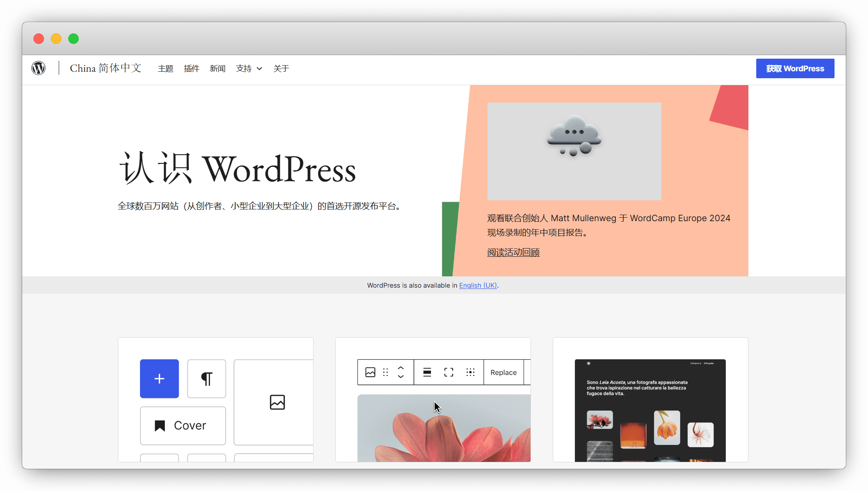Click the 获取 WordPress button
This screenshot has height=491, width=868.
(795, 69)
